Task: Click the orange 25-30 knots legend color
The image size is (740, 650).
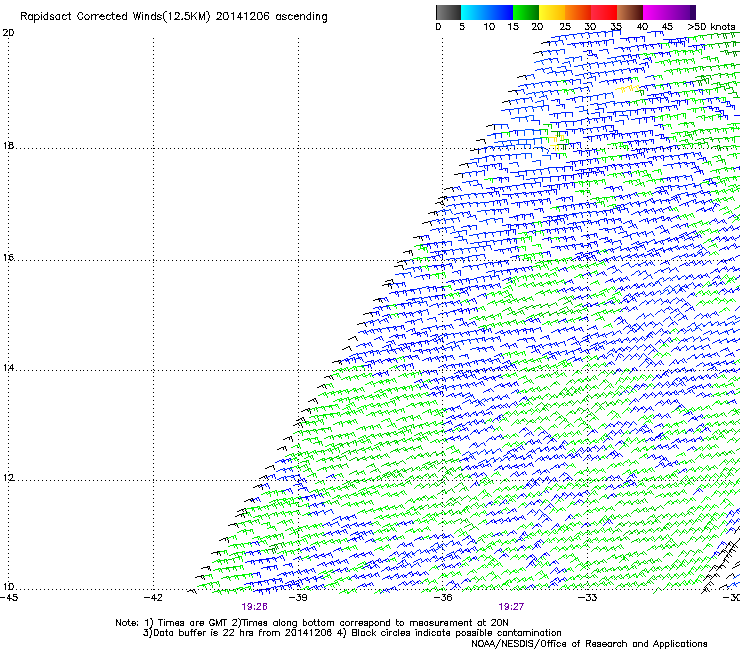Action: pos(578,12)
